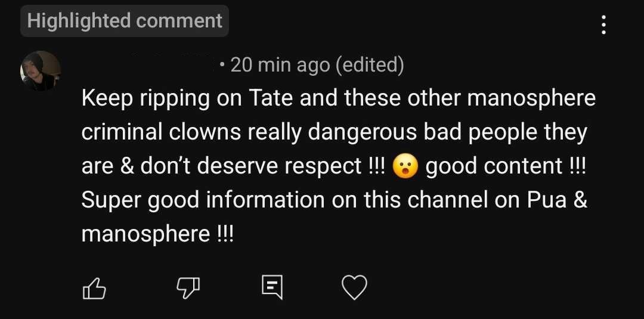Open the three-dot options menu
This screenshot has width=644, height=319.
pyautogui.click(x=604, y=24)
